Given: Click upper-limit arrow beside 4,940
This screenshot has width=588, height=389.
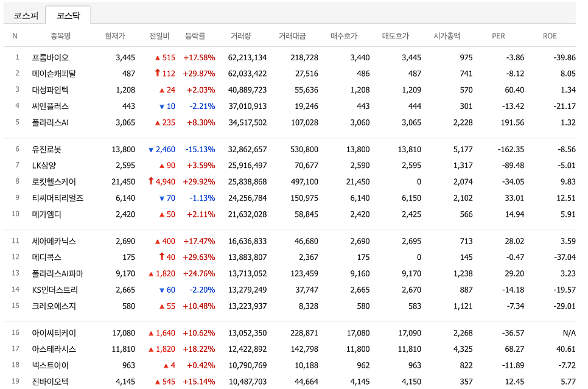Looking at the screenshot, I should [151, 181].
